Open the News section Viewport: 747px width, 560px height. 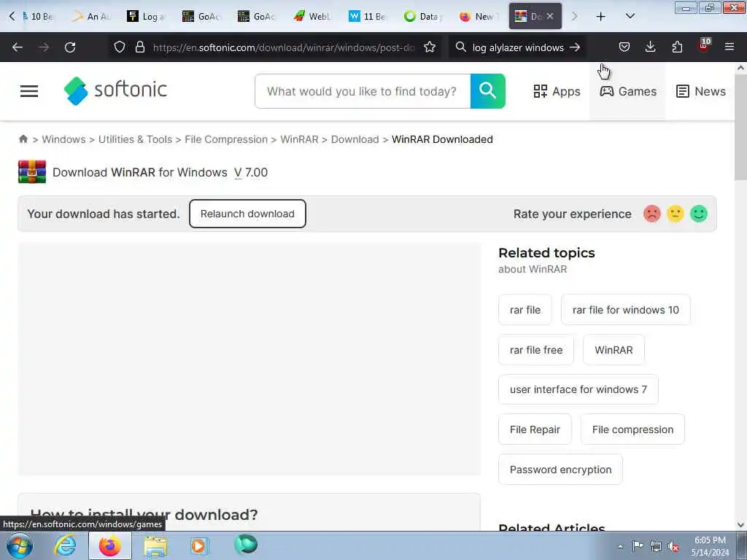click(x=701, y=91)
